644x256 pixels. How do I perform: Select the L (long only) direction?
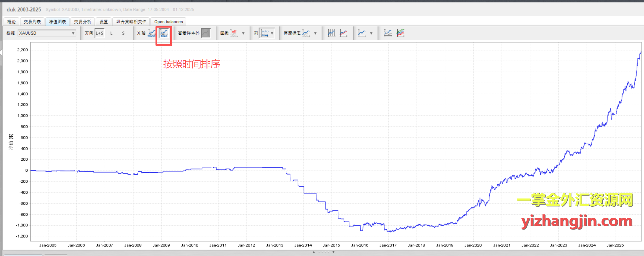pos(111,33)
